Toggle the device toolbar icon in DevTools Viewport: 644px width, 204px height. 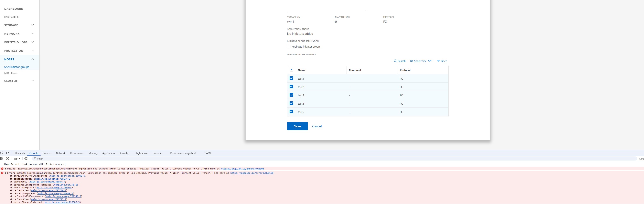8,153
